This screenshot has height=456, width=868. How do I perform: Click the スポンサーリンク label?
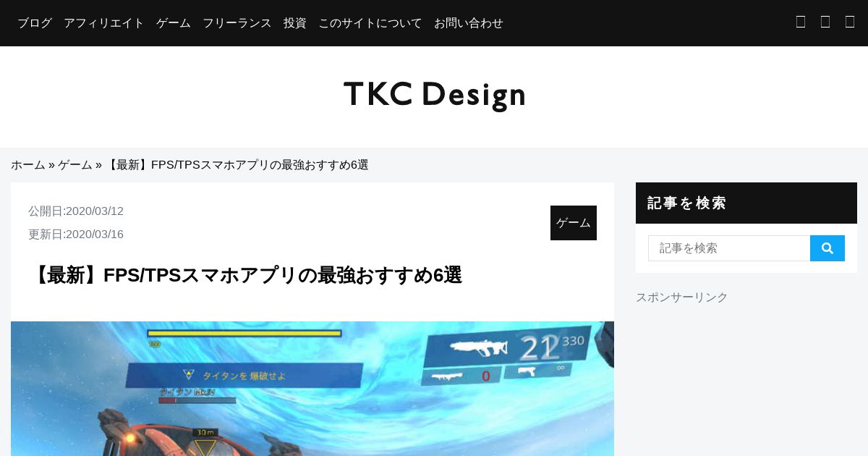click(682, 297)
